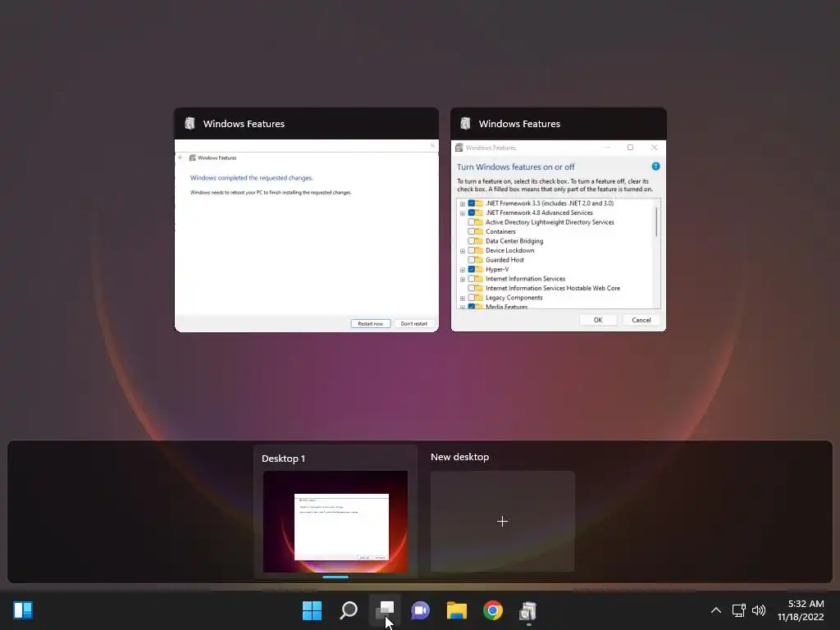Screen dimensions: 840x630
Task: Select the Data Center Bridging label
Action: pos(514,241)
